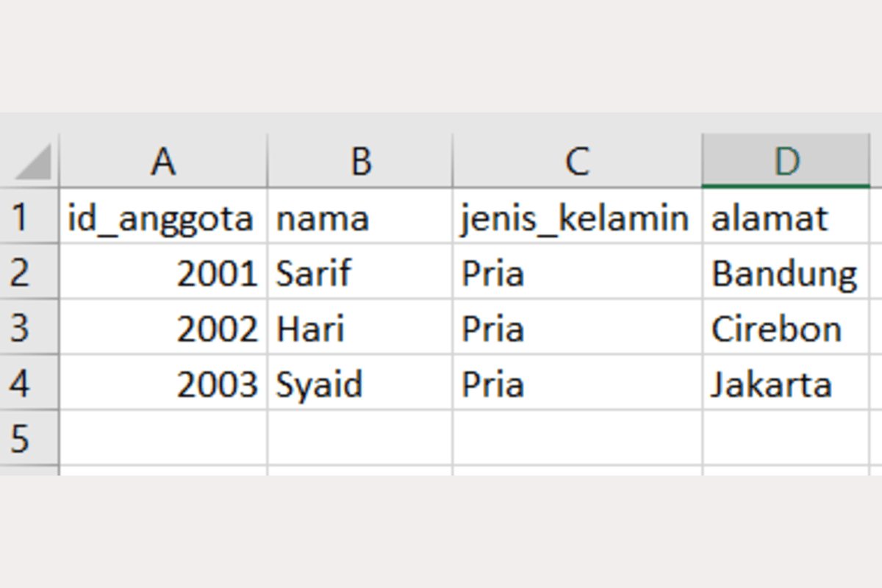
Task: Click the alamat header cell
Action: click(786, 218)
